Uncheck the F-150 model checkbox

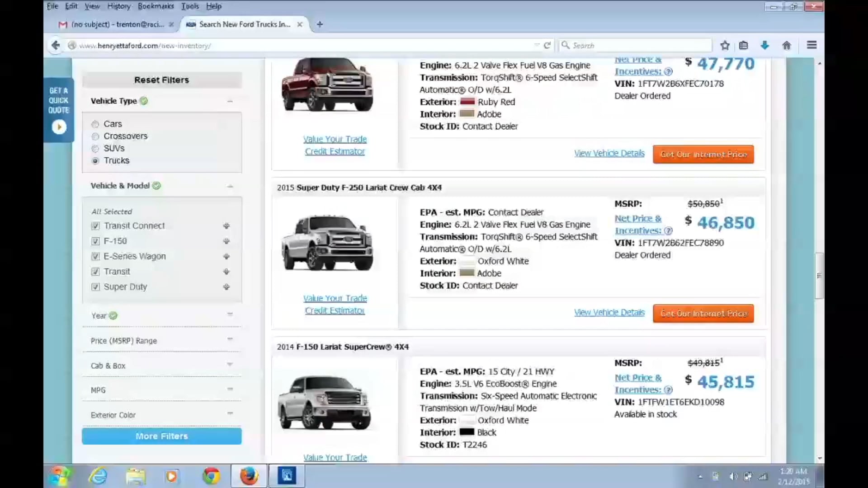pyautogui.click(x=95, y=241)
